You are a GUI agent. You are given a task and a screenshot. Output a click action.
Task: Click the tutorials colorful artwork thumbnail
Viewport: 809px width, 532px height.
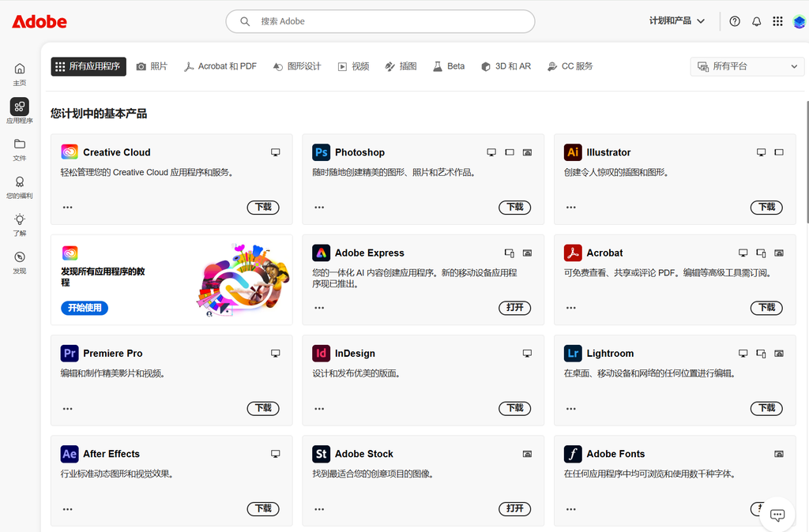click(243, 280)
